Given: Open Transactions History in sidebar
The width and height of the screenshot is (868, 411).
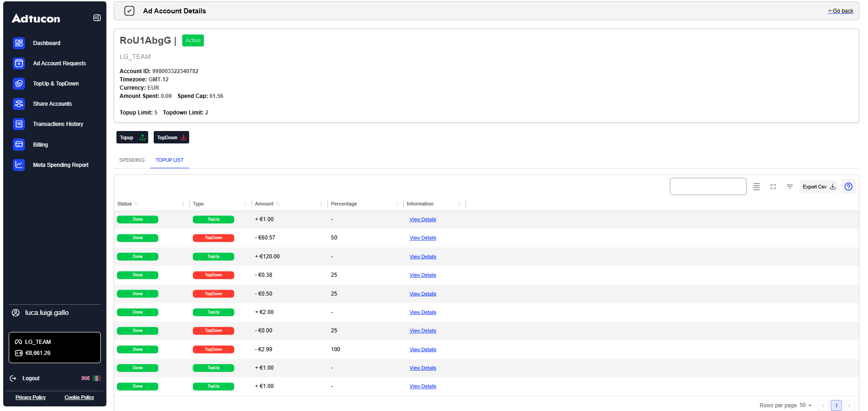Looking at the screenshot, I should pyautogui.click(x=58, y=124).
